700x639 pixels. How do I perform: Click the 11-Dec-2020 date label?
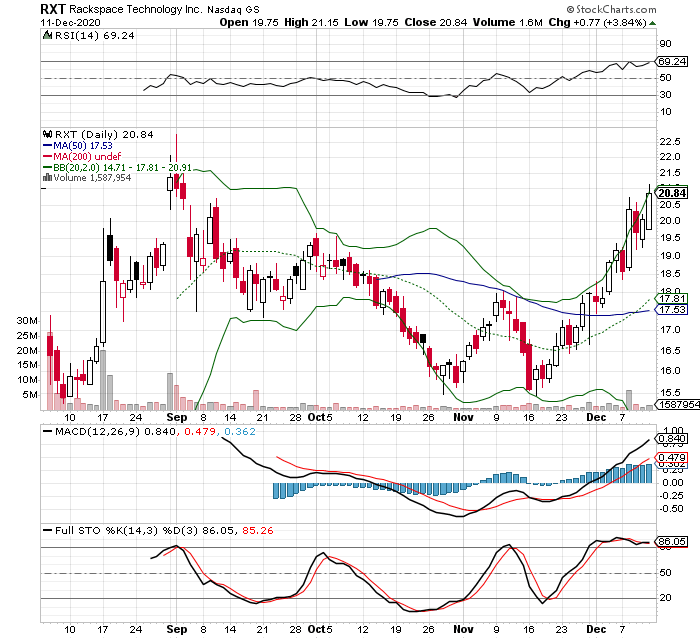pos(71,22)
